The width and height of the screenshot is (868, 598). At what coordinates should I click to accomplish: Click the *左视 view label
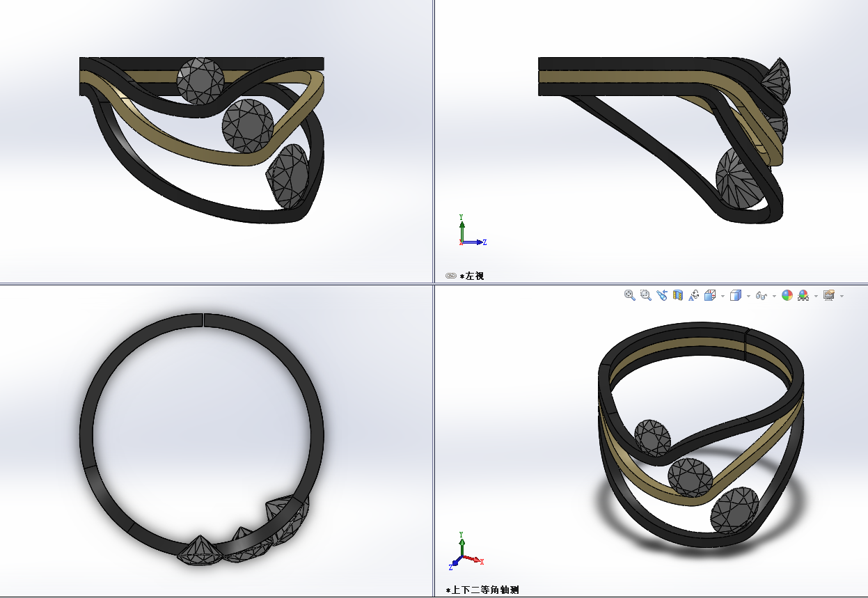pos(472,276)
